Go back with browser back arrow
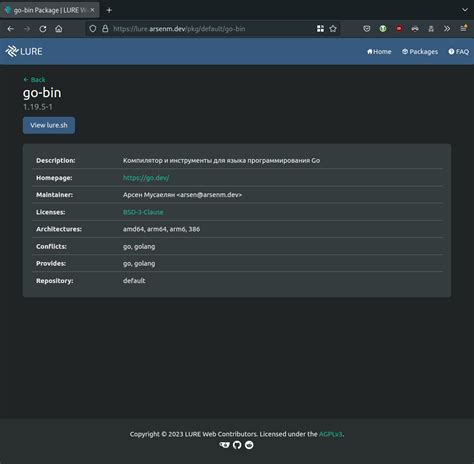Viewport: 474px width, 464px height. [11, 29]
